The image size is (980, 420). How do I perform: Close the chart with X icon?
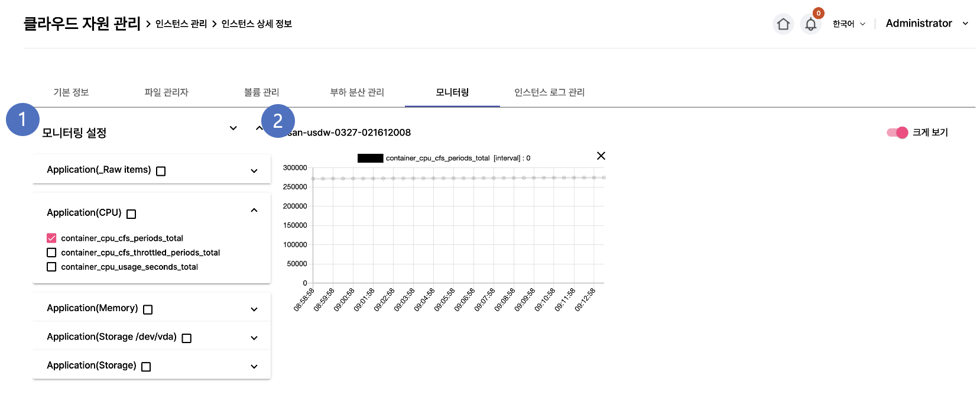[x=601, y=156]
